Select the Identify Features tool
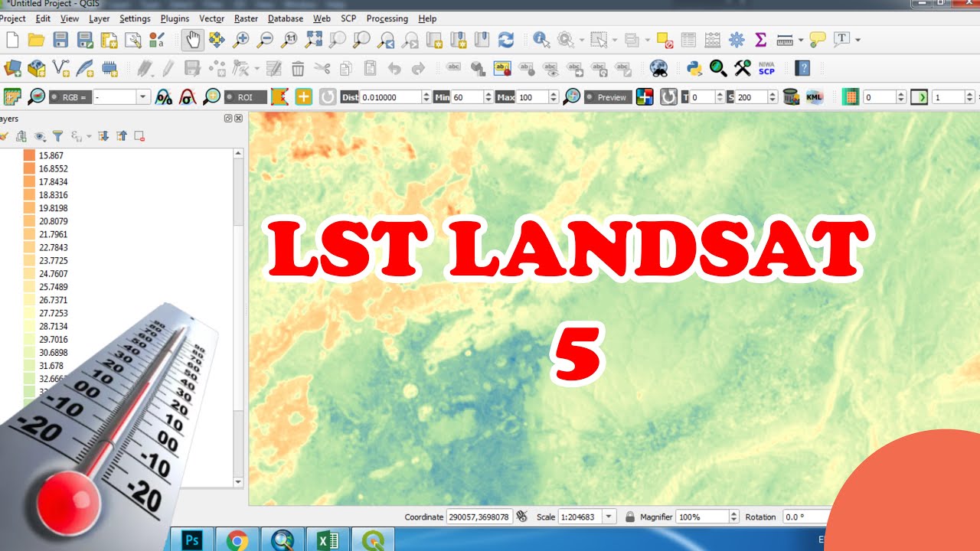Screen dimensions: 980x551 pyautogui.click(x=541, y=39)
